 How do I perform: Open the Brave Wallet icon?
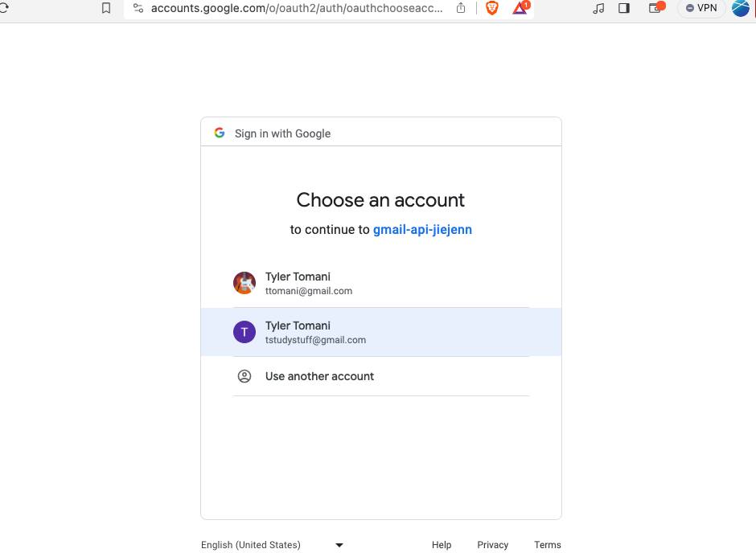pos(655,8)
